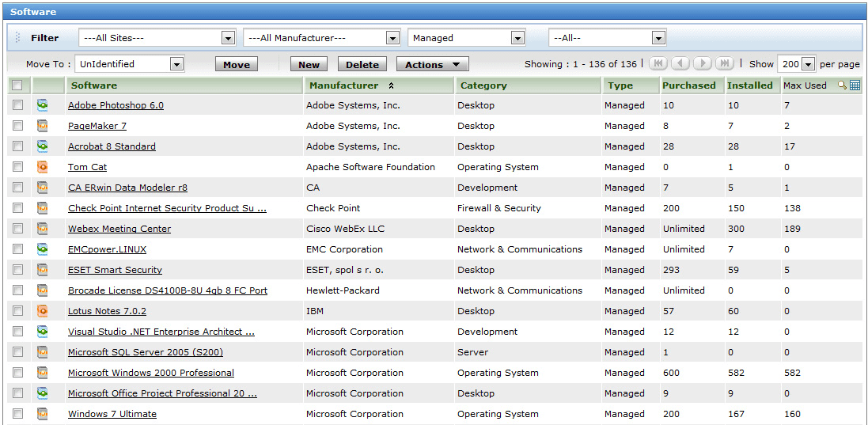Image resolution: width=868 pixels, height=425 pixels.
Task: Open the Lotus Notes 7.0.2 link
Action: coord(108,311)
